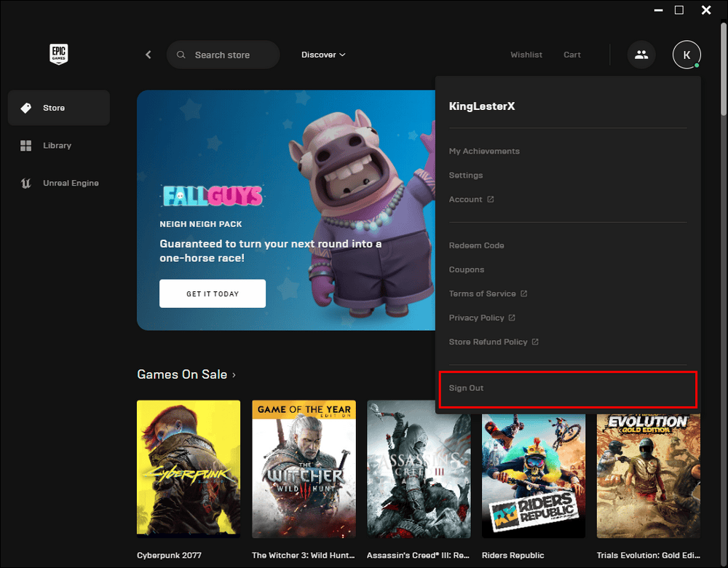
Task: Open the Library sidebar icon
Action: click(26, 145)
